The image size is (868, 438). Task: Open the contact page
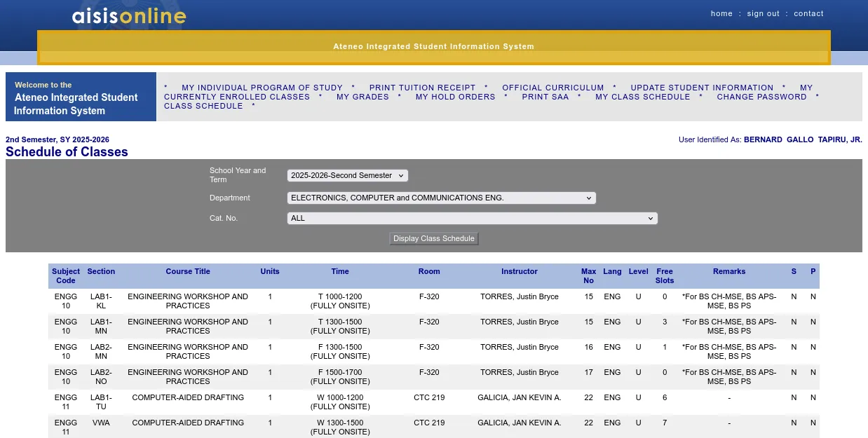point(808,13)
